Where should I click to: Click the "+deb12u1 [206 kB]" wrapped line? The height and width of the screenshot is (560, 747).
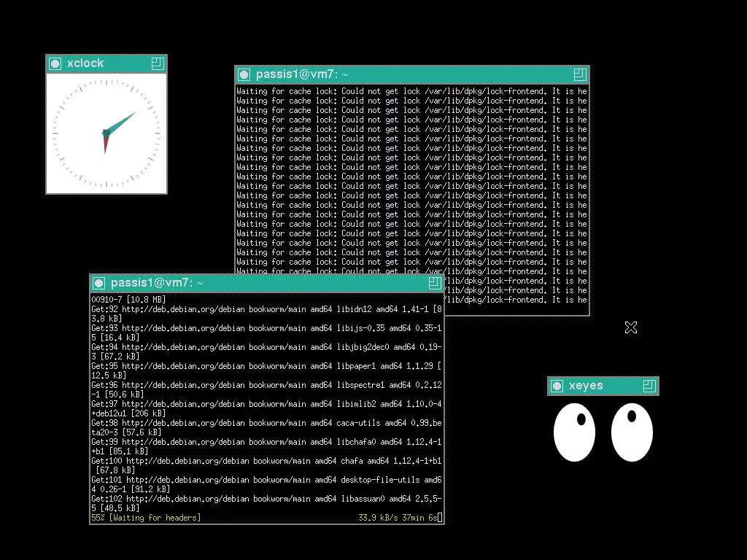(x=128, y=413)
